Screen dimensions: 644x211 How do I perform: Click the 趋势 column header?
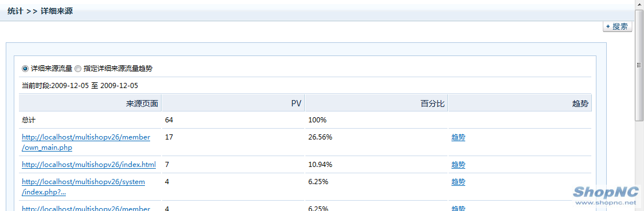[x=520, y=103]
